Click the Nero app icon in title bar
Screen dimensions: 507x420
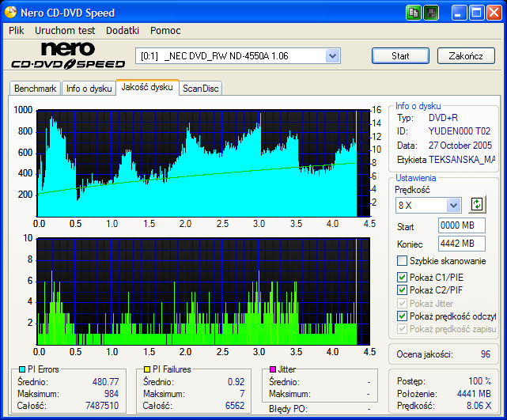10,13
